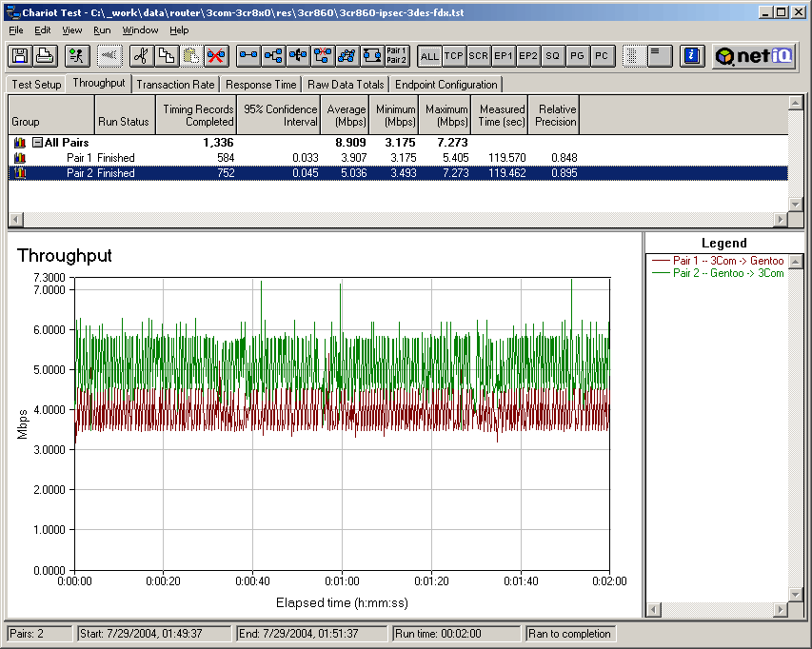The image size is (812, 649).
Task: Toggle the ALL filter button
Action: (429, 56)
